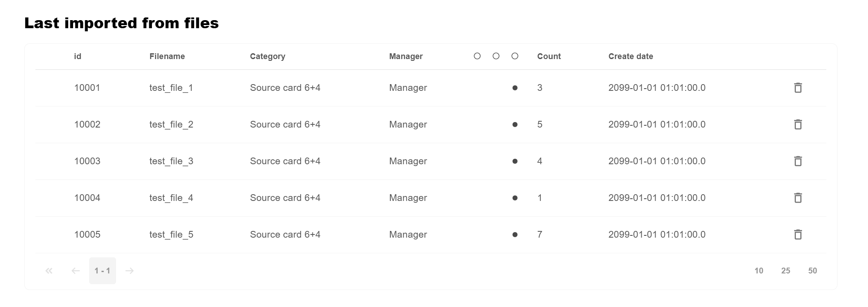The image size is (868, 307).
Task: Click the third circle column header
Action: tap(515, 56)
